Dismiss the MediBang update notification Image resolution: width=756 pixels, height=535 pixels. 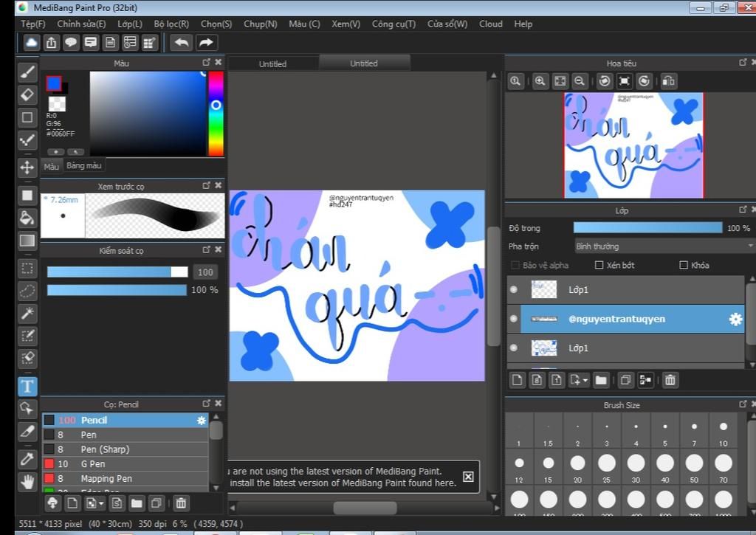point(467,477)
